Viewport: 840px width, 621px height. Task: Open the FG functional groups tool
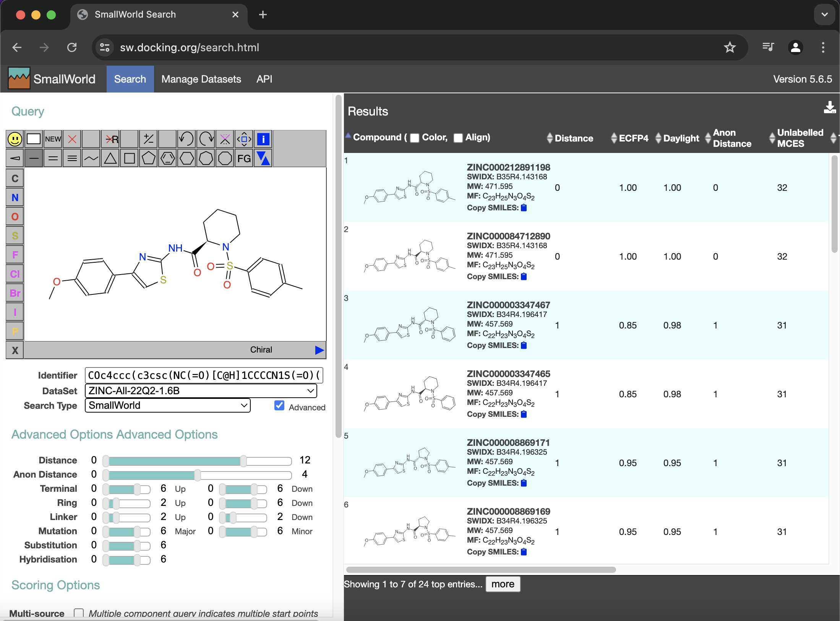[244, 158]
